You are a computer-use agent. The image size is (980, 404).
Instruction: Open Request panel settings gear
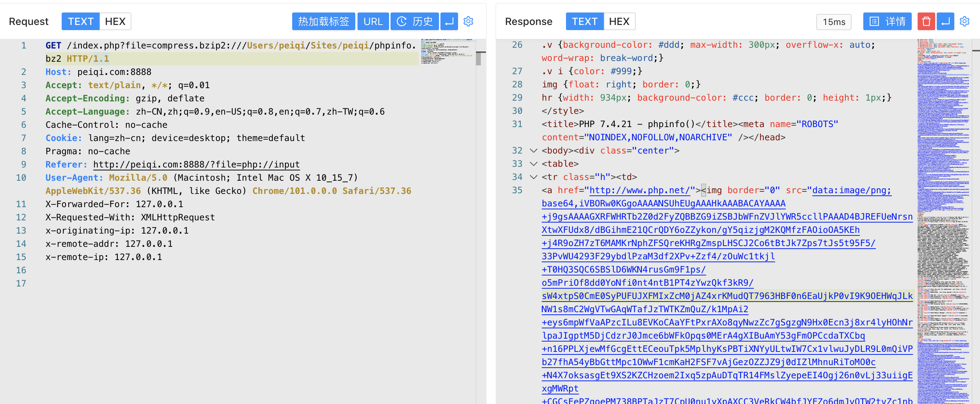468,21
